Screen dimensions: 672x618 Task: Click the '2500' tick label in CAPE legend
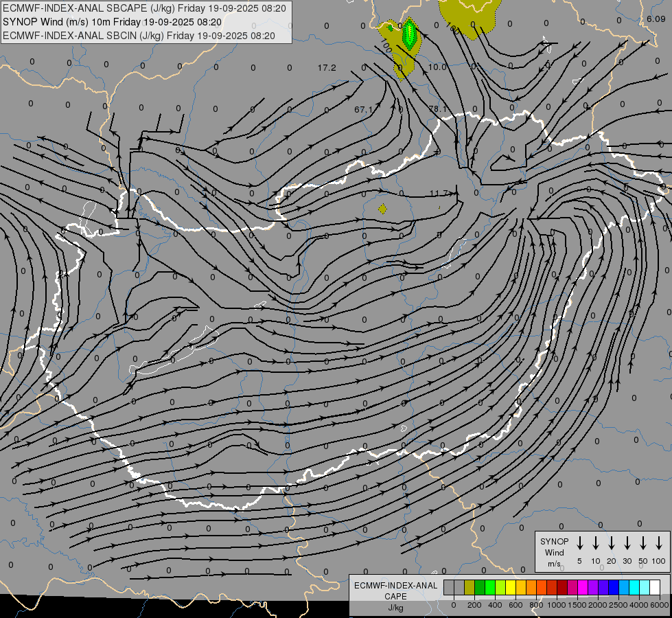[x=618, y=605]
